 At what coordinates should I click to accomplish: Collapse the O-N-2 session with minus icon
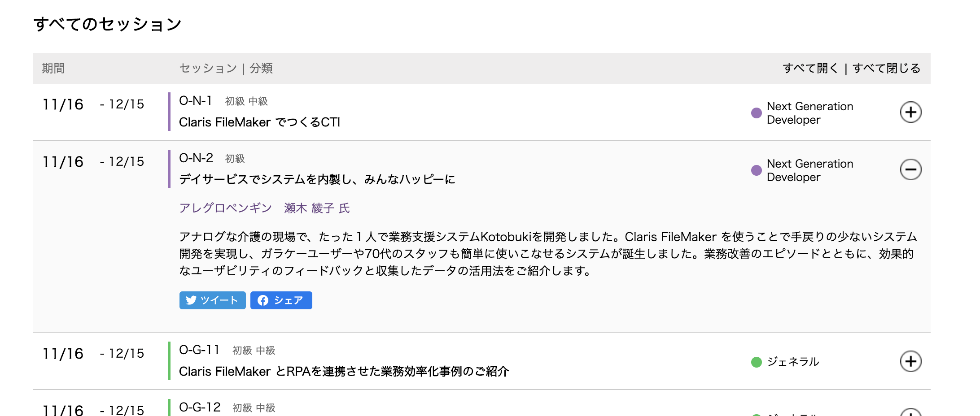click(x=910, y=169)
